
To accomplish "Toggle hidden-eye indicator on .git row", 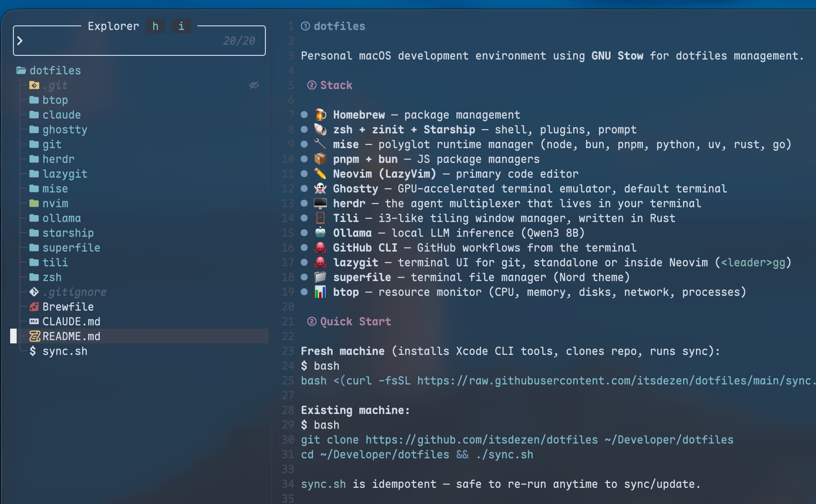I will [254, 85].
